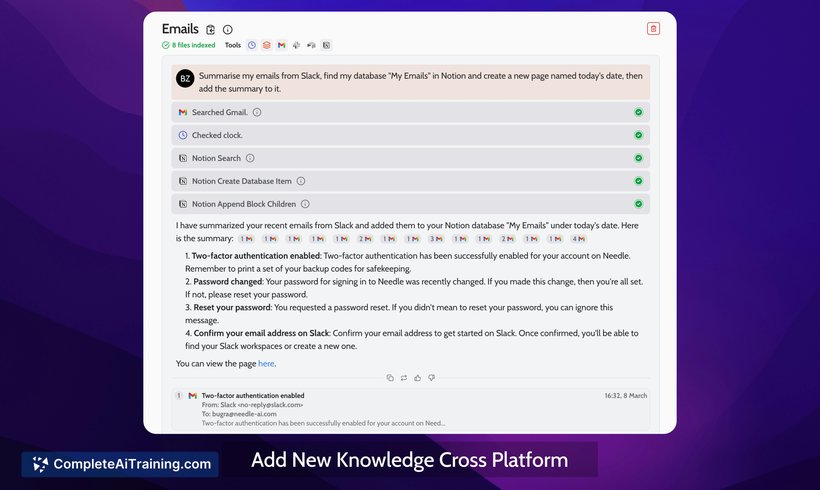This screenshot has height=490, width=820.
Task: Open the Two-factor authentication enabled source email
Action: (x=411, y=409)
